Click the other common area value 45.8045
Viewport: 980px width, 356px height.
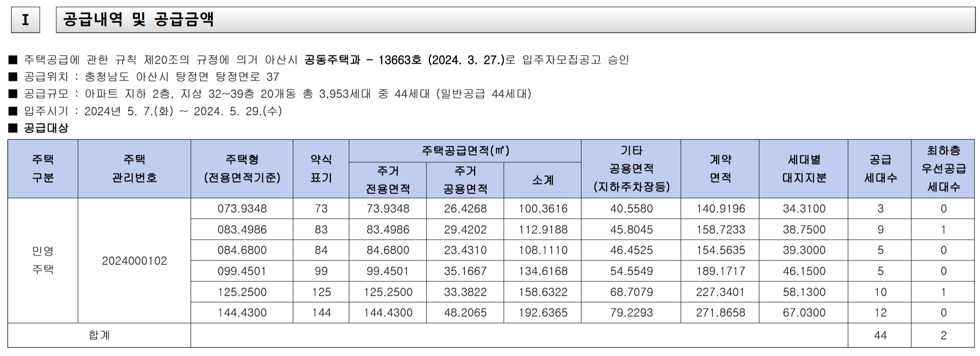(x=631, y=229)
